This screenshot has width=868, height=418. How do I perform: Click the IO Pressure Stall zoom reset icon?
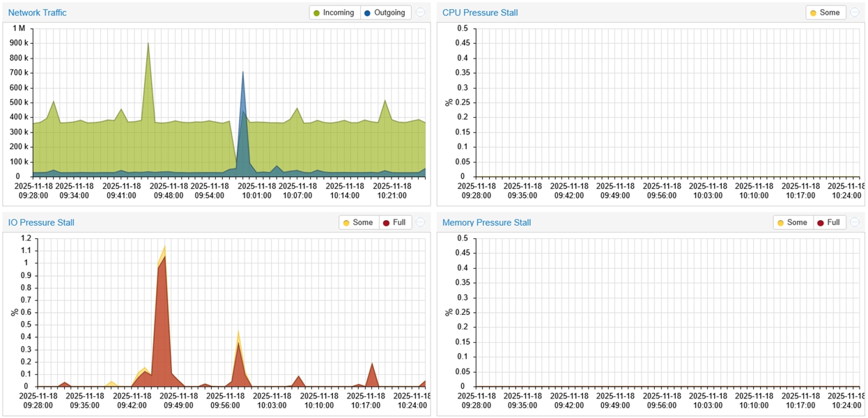coord(420,222)
